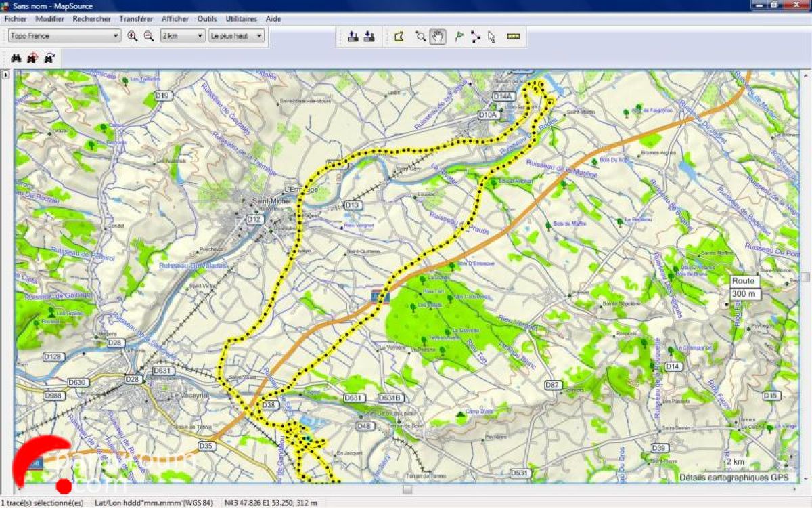Click the zoom in magnifier icon
The width and height of the screenshot is (812, 508).
pyautogui.click(x=133, y=36)
